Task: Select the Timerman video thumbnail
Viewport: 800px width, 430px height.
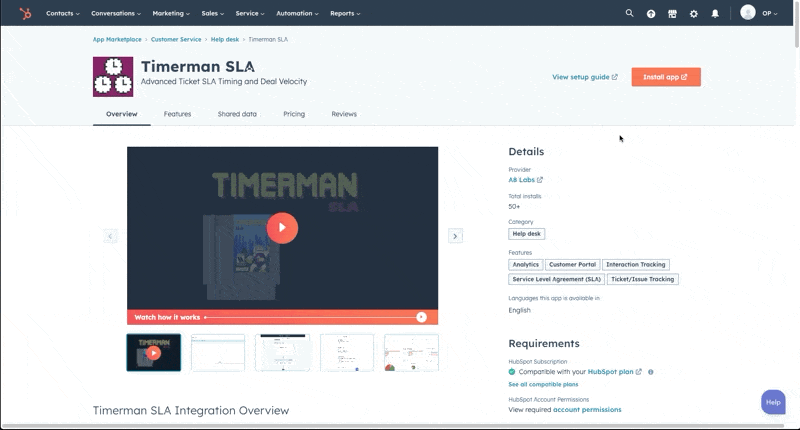Action: click(x=154, y=352)
